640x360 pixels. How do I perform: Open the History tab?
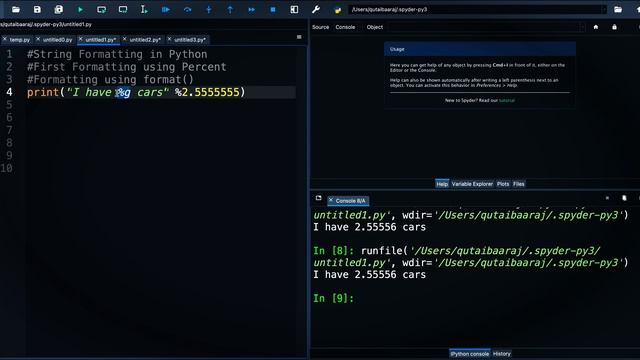point(502,354)
